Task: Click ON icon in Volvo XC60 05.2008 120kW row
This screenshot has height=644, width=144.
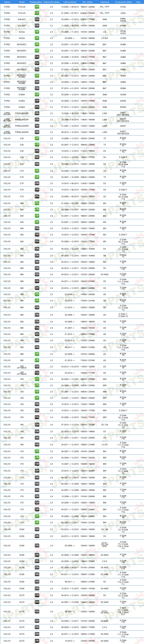Action: (x=37, y=546)
